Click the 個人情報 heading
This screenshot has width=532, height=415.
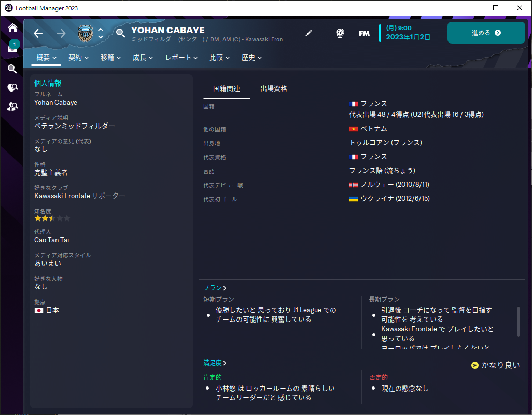(x=48, y=83)
